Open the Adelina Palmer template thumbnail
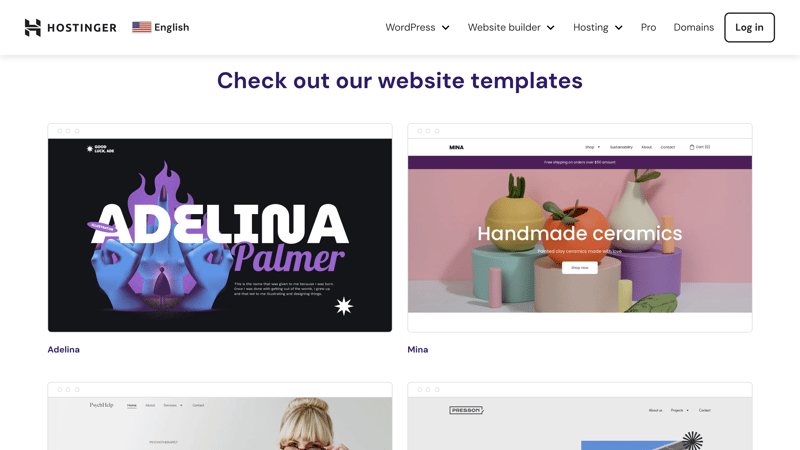Image resolution: width=800 pixels, height=450 pixels. click(220, 228)
